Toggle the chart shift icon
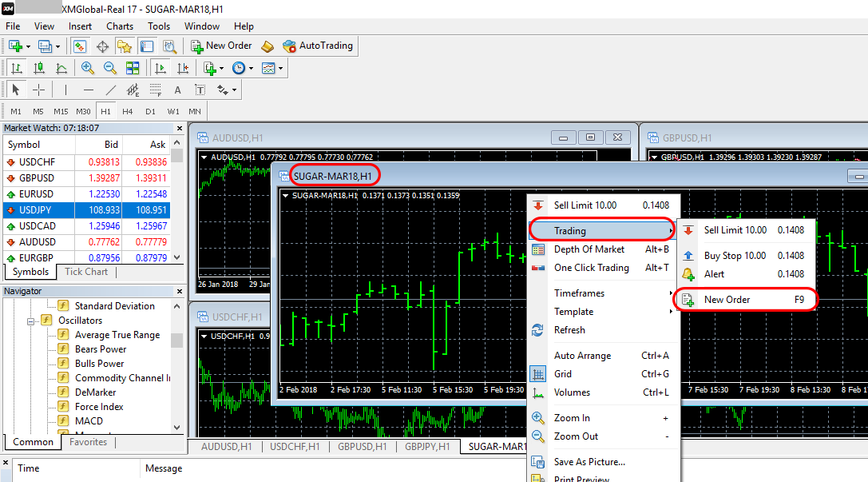This screenshot has width=868, height=482. point(183,68)
